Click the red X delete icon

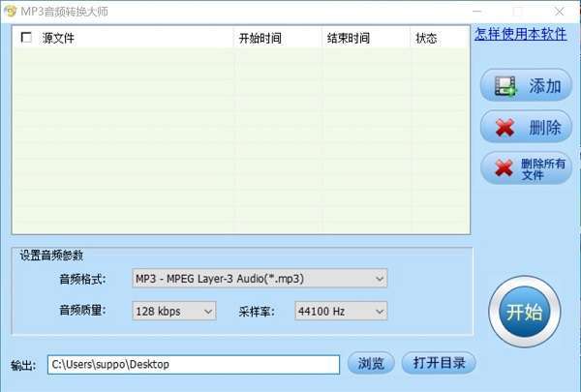click(x=505, y=128)
